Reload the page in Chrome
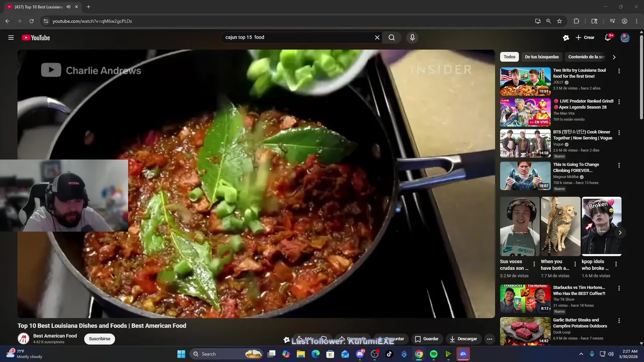This screenshot has height=362, width=644. point(31,21)
